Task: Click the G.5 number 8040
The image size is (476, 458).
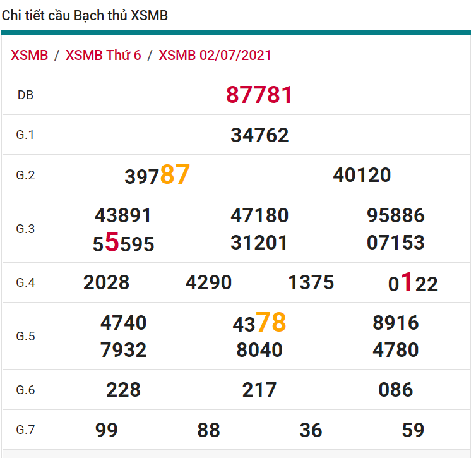Action: tap(259, 350)
